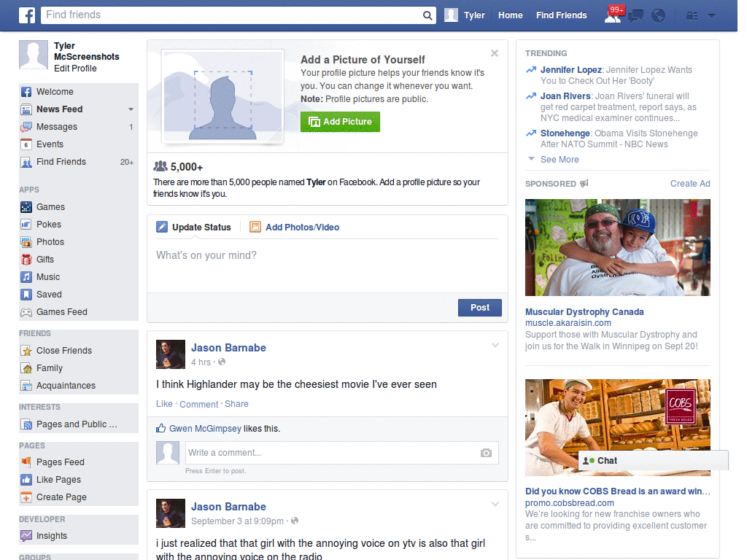Image resolution: width=747 pixels, height=560 pixels.
Task: Go to Home in top navigation
Action: (510, 15)
